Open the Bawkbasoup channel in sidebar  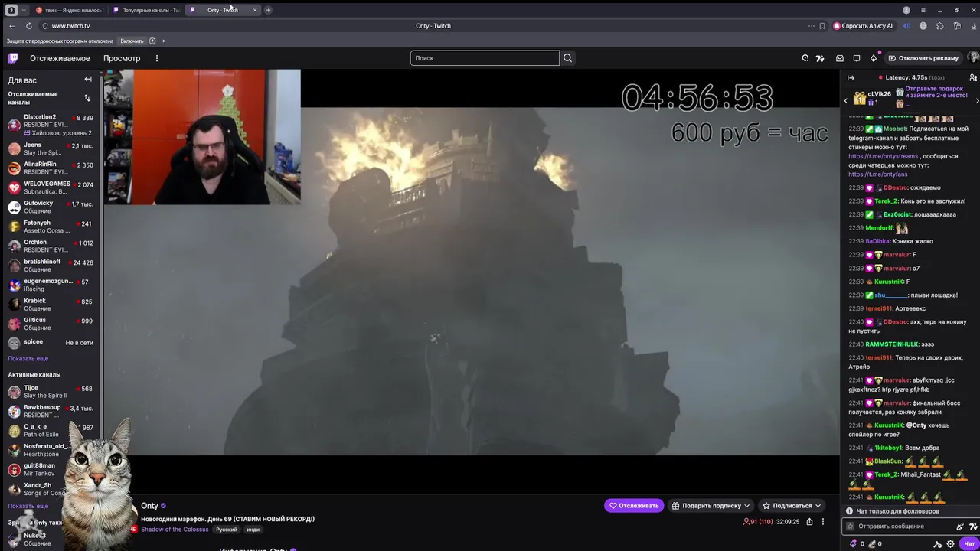(x=51, y=411)
